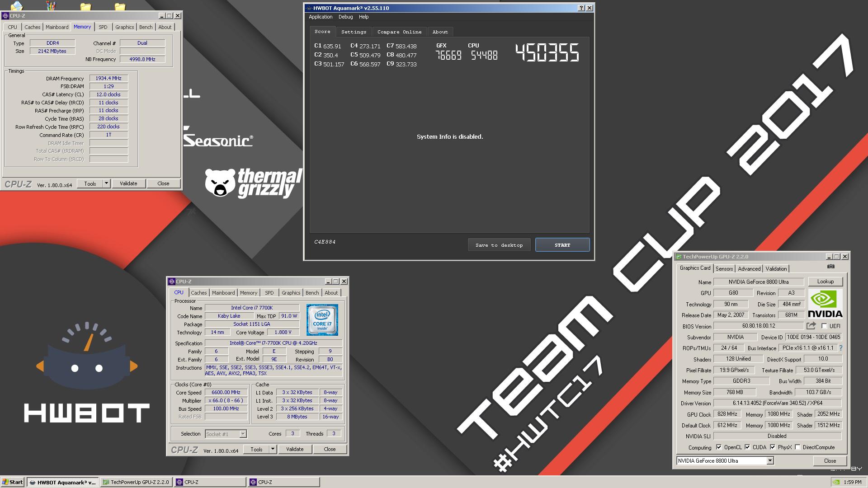Click the Intel Core i7 badge in CPU-Z
The width and height of the screenshot is (868, 488).
tap(322, 320)
